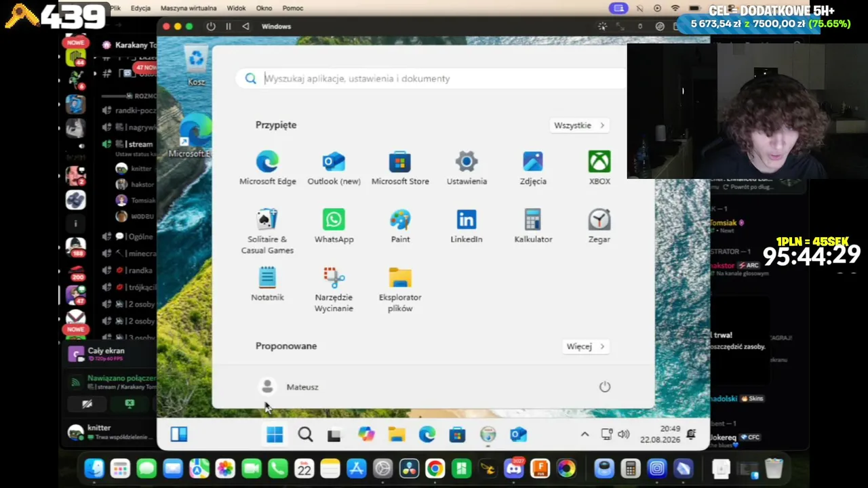Open the Widok menu
The width and height of the screenshot is (868, 488).
(x=236, y=8)
